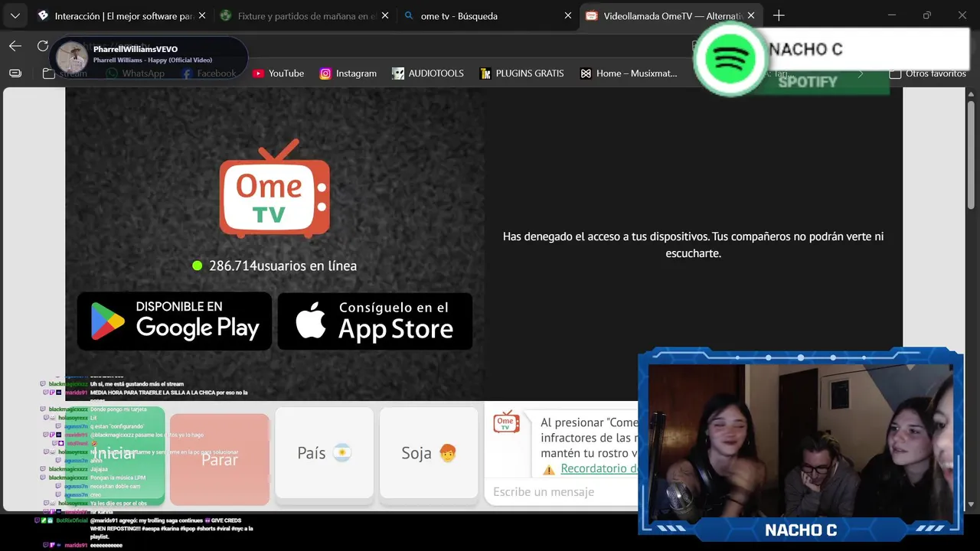The image size is (980, 551).
Task: Click chat line 'Ya les dije es por el obs'
Action: coord(119,503)
